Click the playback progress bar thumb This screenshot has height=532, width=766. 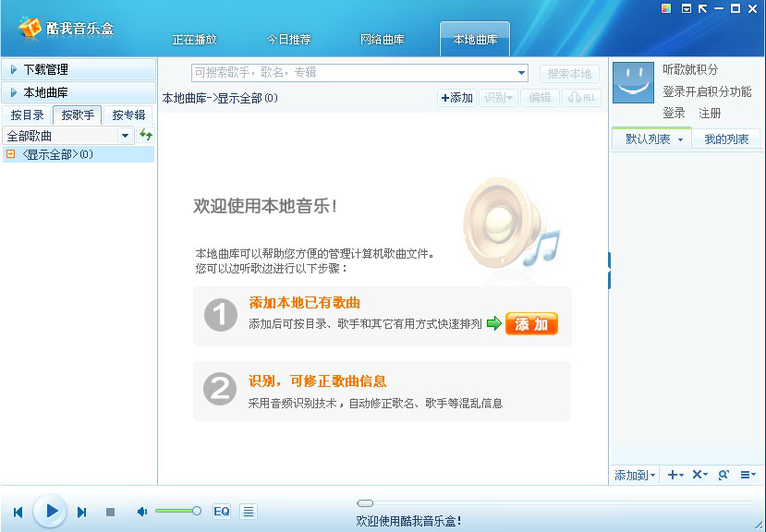tap(365, 503)
